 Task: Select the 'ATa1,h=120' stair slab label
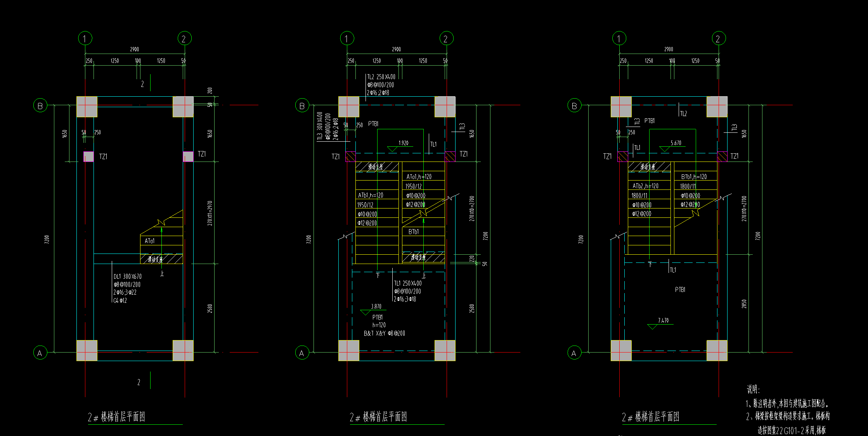point(419,177)
